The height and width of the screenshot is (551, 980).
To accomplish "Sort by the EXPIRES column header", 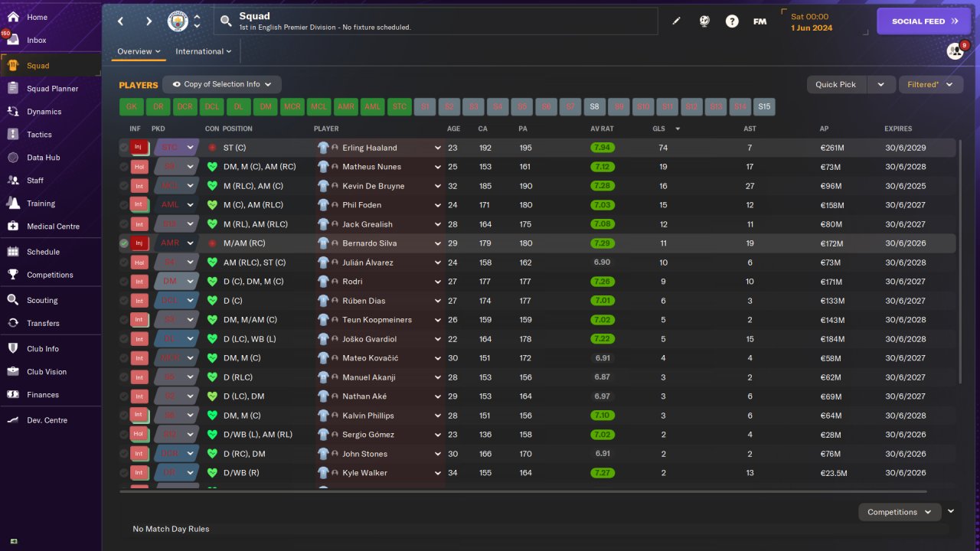I will [x=898, y=129].
